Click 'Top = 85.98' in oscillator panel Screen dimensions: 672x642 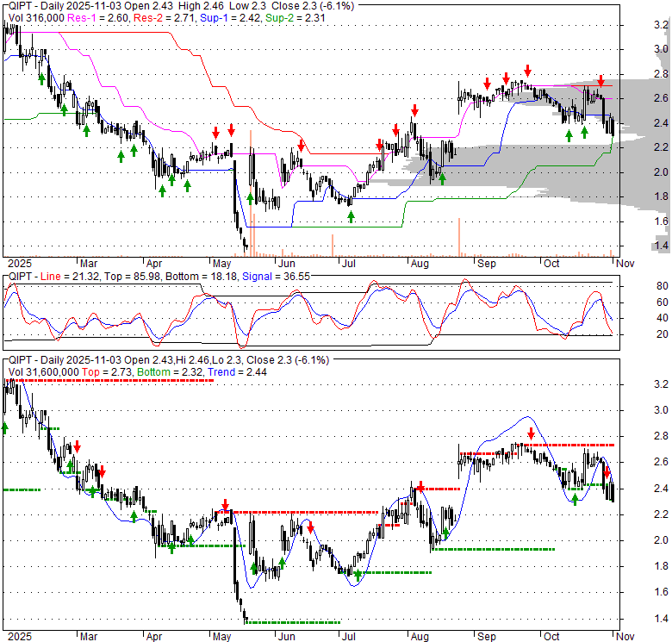pyautogui.click(x=134, y=277)
